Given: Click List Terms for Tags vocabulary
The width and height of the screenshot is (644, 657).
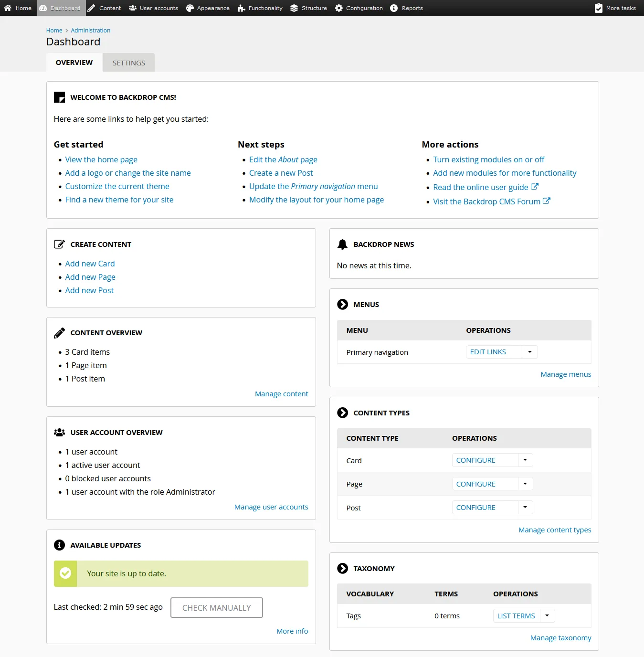Looking at the screenshot, I should pos(516,615).
